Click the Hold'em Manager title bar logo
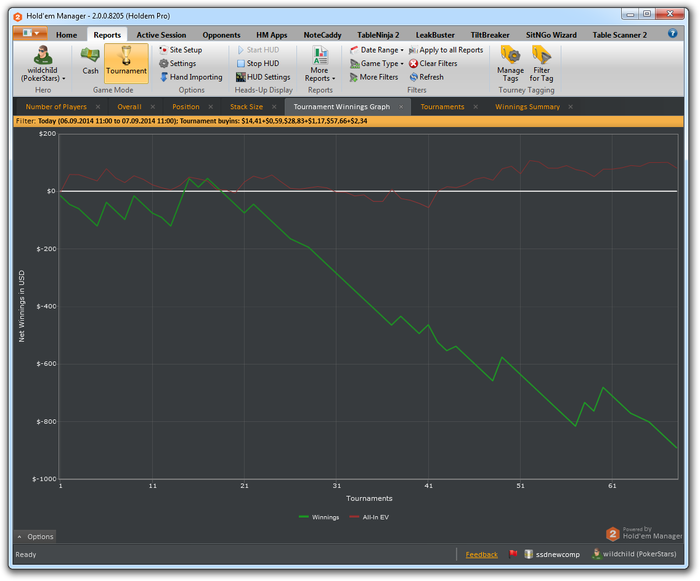Screen dimensions: 700x581 (x=18, y=17)
